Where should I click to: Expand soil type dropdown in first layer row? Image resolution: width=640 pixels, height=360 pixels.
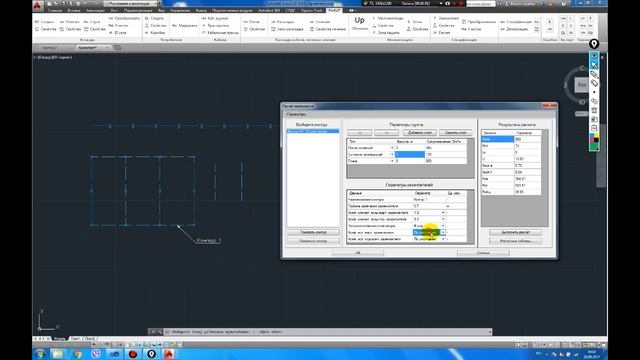pyautogui.click(x=392, y=148)
